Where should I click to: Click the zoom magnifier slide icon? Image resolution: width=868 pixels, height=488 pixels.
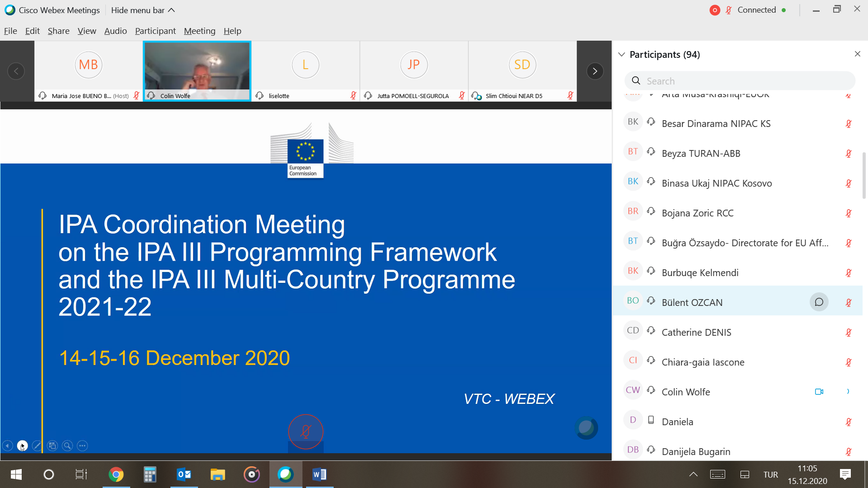click(67, 446)
